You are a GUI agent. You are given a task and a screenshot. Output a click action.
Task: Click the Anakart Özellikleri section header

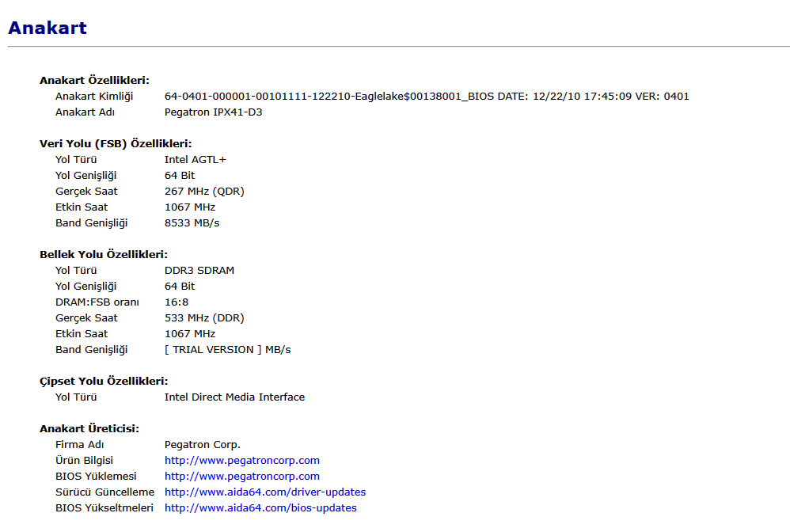click(x=95, y=80)
